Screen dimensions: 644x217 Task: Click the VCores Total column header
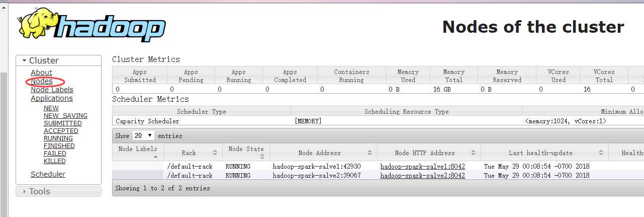click(604, 76)
